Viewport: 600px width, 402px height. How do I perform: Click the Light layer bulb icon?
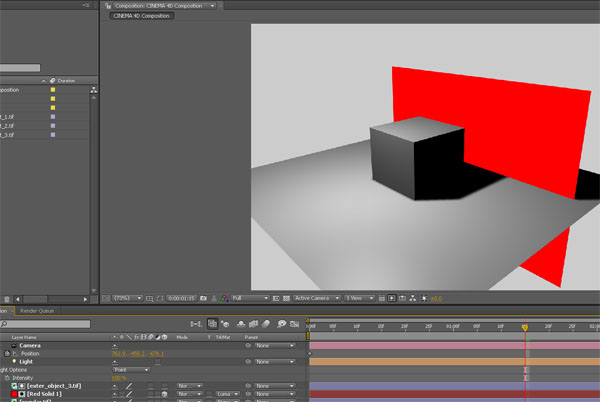pyautogui.click(x=14, y=361)
